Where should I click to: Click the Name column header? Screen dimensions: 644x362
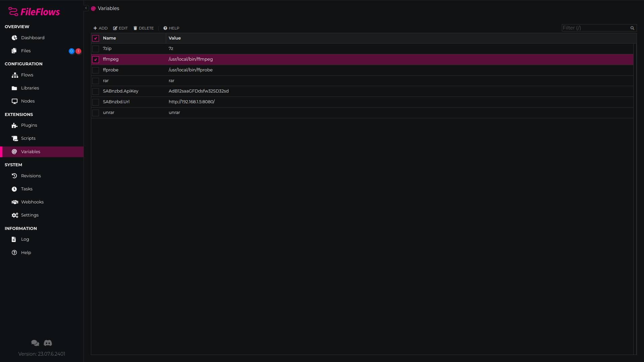pos(109,38)
